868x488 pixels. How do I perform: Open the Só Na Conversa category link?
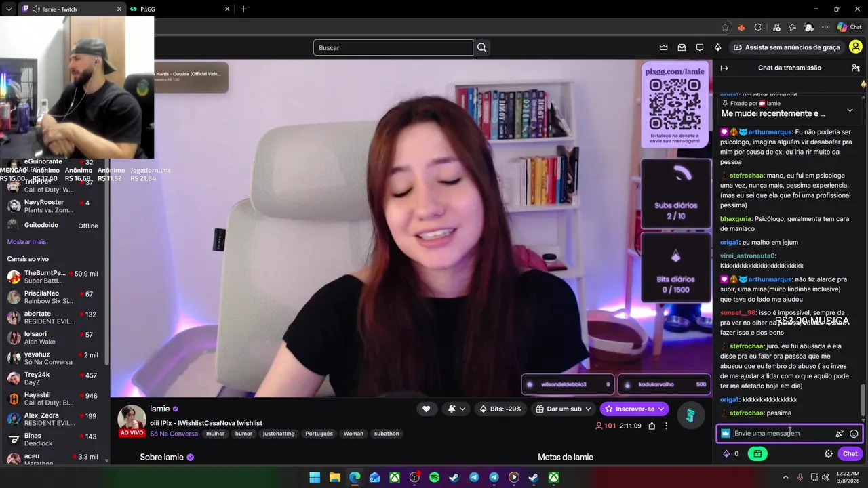click(x=174, y=434)
